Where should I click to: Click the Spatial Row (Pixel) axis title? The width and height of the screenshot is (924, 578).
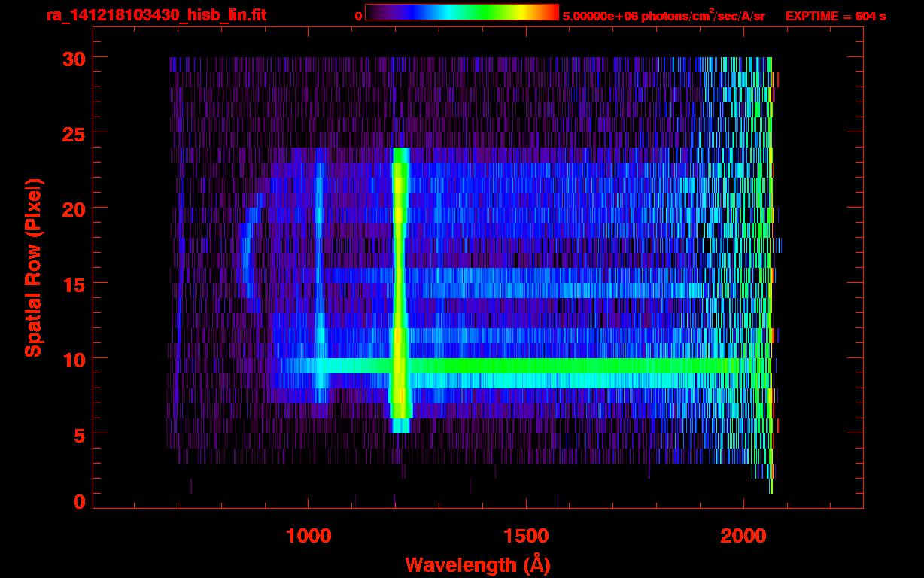33,267
